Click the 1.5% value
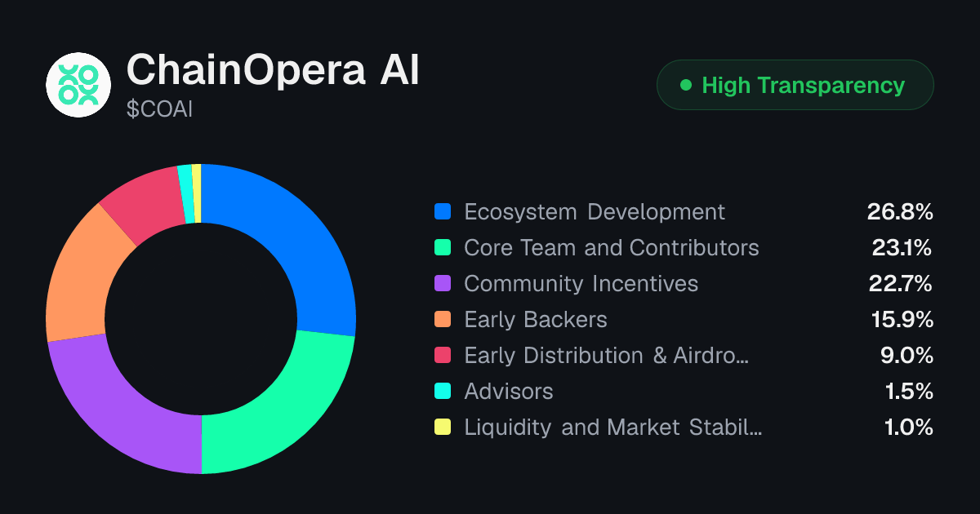This screenshot has height=514, width=980. [x=909, y=392]
